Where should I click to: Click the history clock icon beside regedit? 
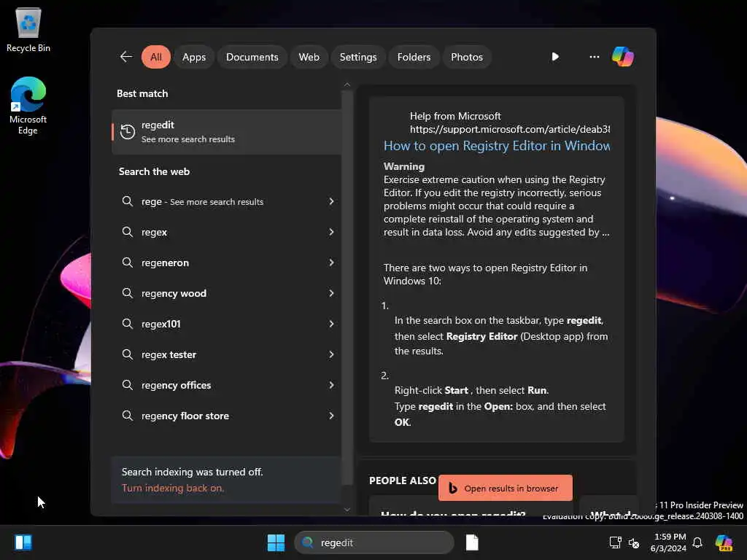click(128, 131)
